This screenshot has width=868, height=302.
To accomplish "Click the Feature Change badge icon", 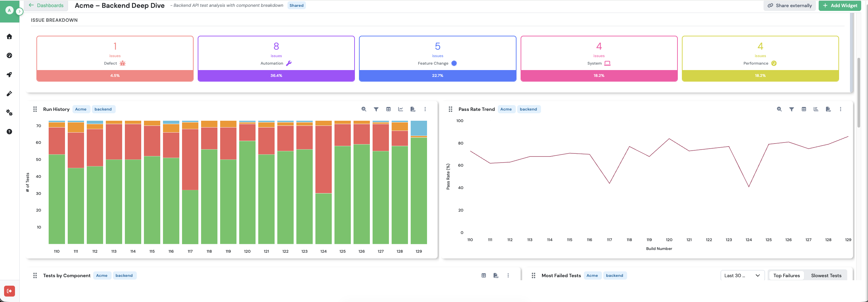I will pos(454,63).
